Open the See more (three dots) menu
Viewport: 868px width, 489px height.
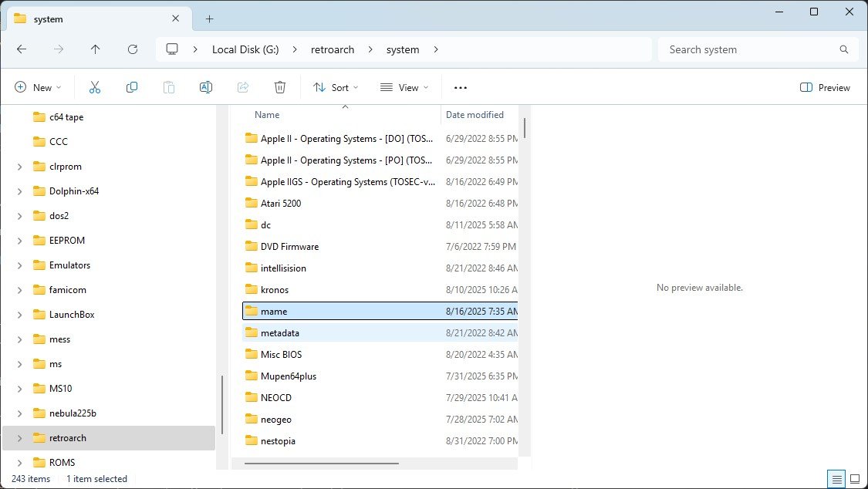pyautogui.click(x=461, y=87)
